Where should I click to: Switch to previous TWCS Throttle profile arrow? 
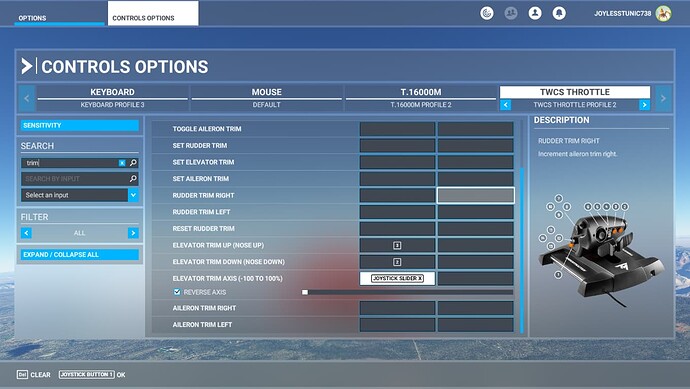pyautogui.click(x=506, y=105)
